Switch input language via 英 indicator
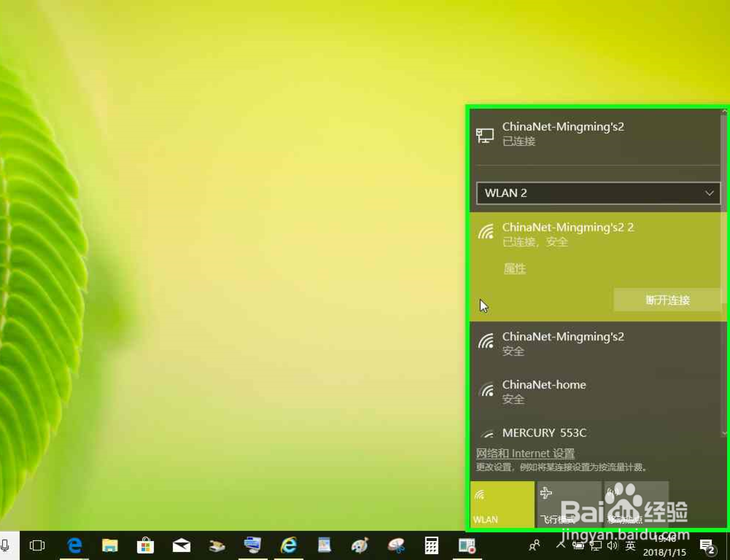 (630, 545)
